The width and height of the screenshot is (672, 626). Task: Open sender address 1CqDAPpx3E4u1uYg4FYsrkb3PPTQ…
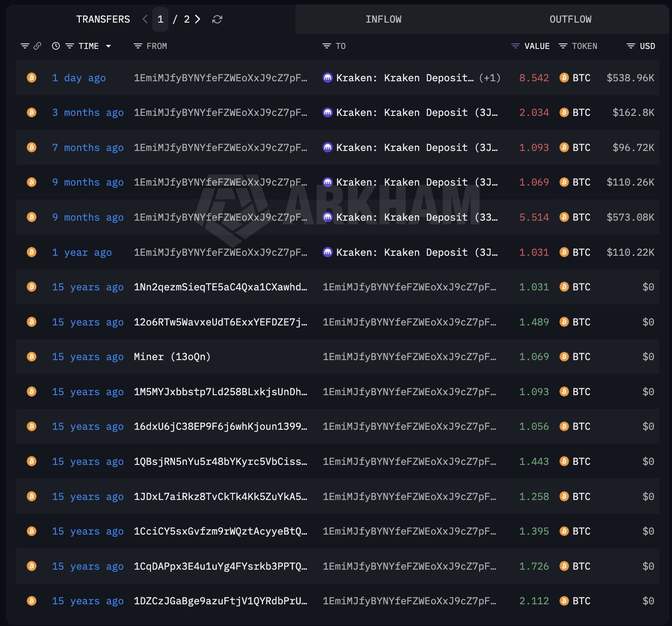[x=221, y=566]
